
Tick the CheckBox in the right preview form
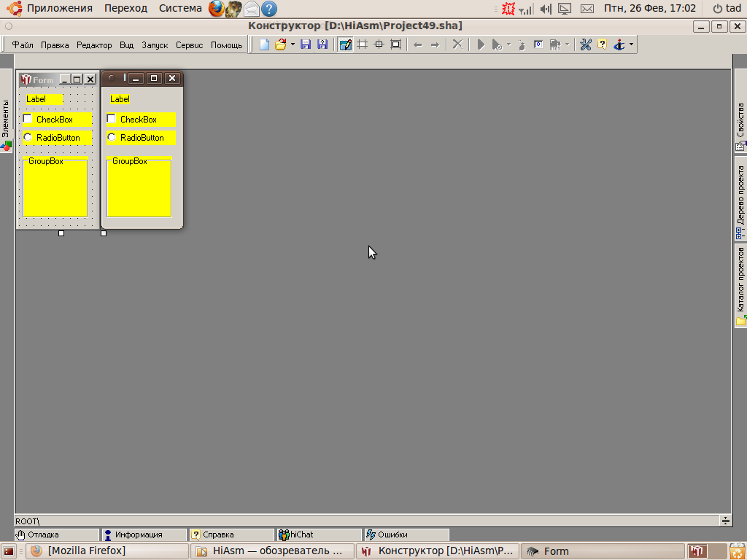pos(112,119)
